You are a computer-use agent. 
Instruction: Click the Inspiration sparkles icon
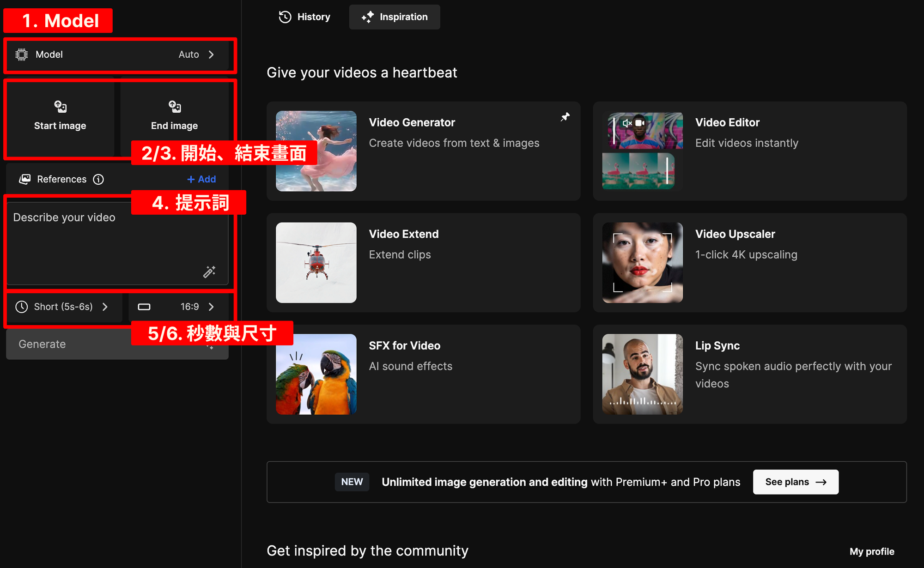[x=368, y=17]
